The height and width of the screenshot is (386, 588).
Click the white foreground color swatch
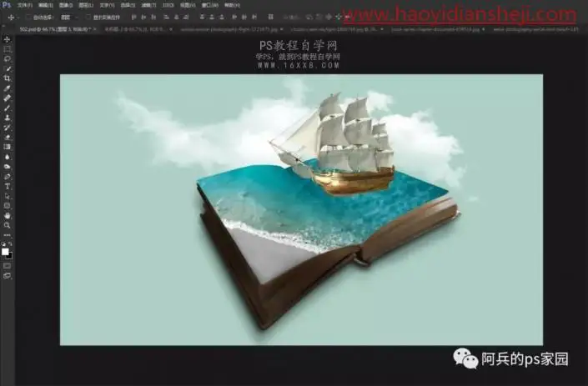tap(5, 252)
